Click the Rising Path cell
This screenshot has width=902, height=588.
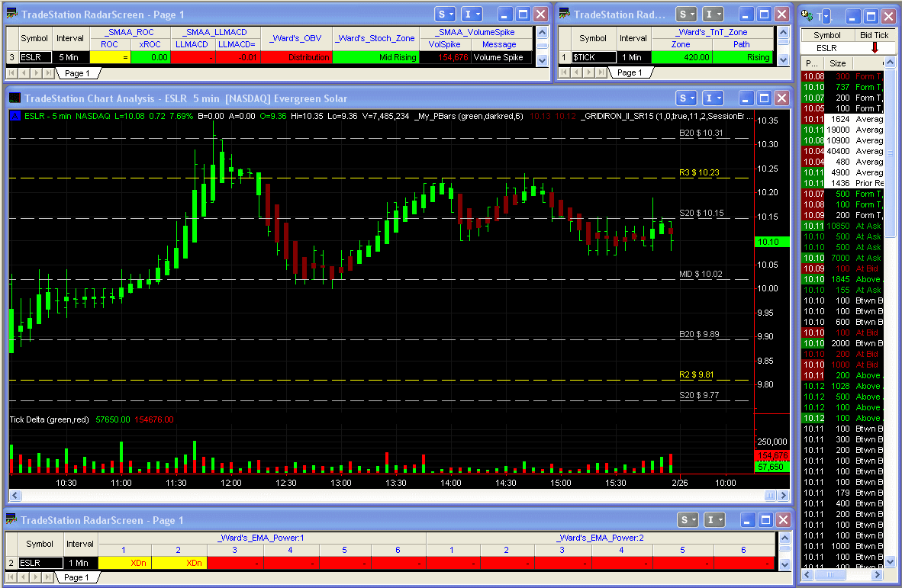click(x=744, y=57)
